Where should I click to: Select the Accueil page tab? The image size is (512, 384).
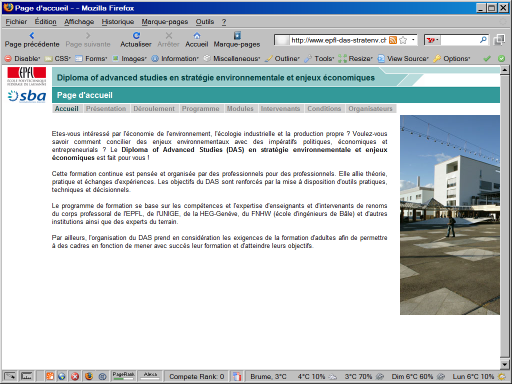(67, 109)
